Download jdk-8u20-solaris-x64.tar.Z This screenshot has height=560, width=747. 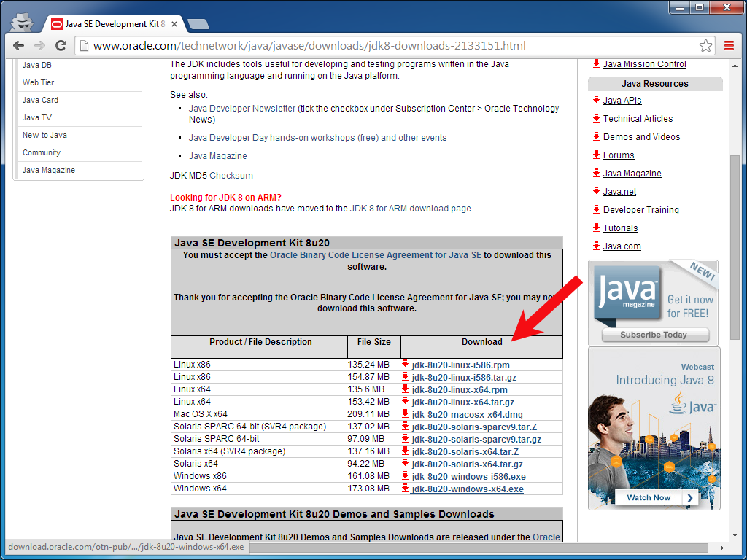(x=465, y=452)
